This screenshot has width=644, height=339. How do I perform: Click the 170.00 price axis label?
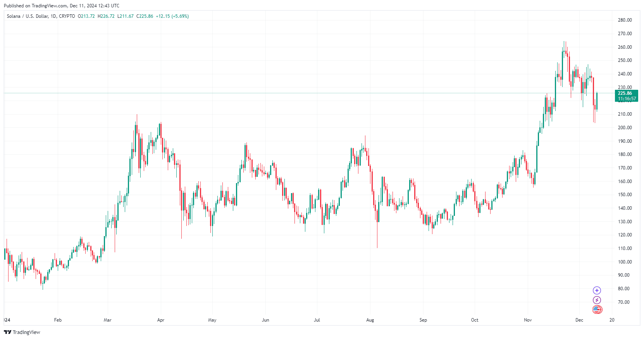pyautogui.click(x=625, y=168)
